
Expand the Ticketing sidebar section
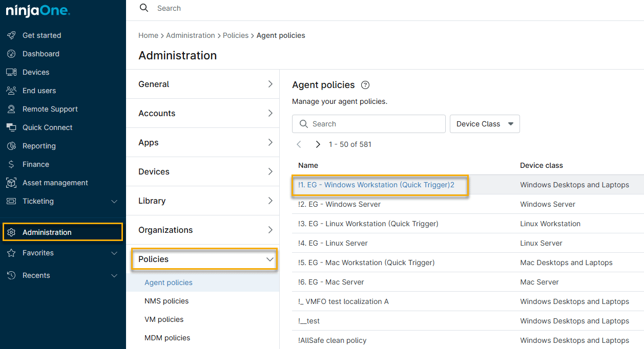(x=114, y=202)
